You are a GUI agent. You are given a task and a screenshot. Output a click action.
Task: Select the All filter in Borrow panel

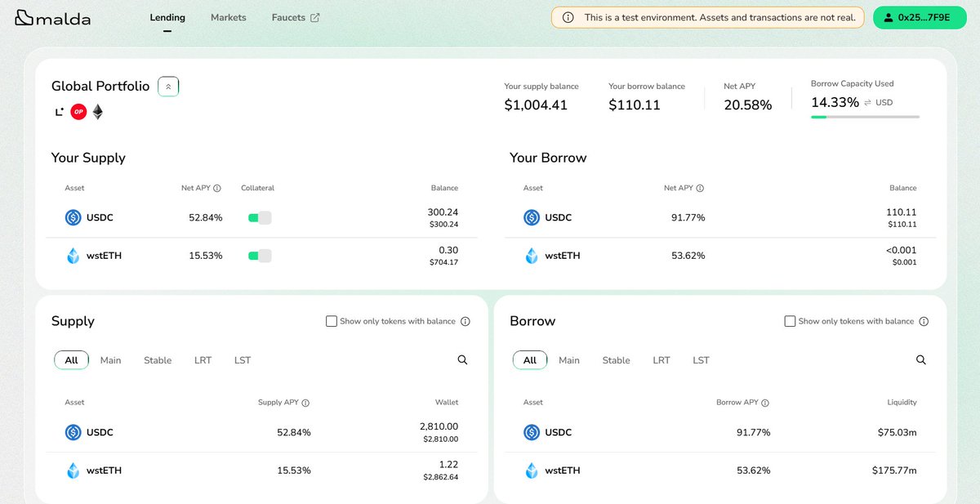[530, 360]
